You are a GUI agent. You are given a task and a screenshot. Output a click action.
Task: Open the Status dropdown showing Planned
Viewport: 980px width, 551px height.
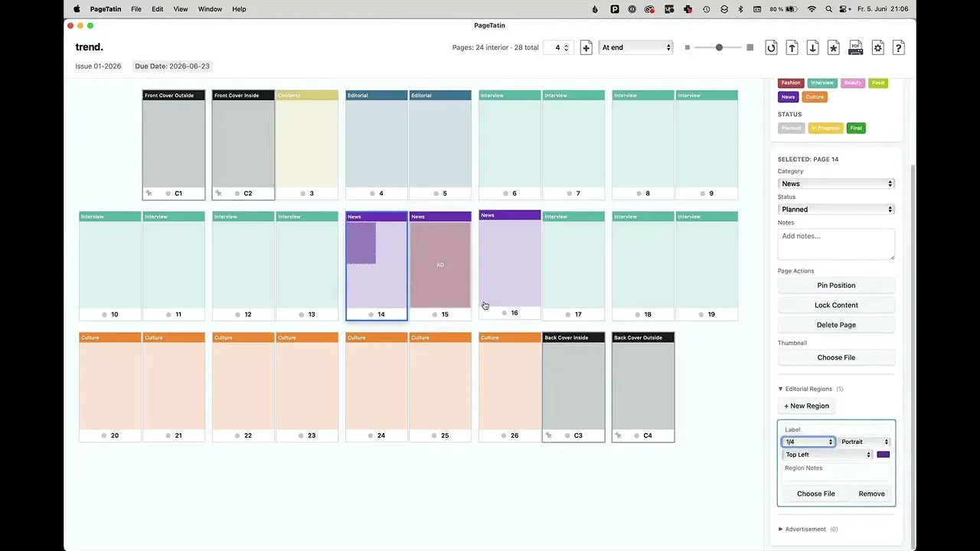[836, 209]
